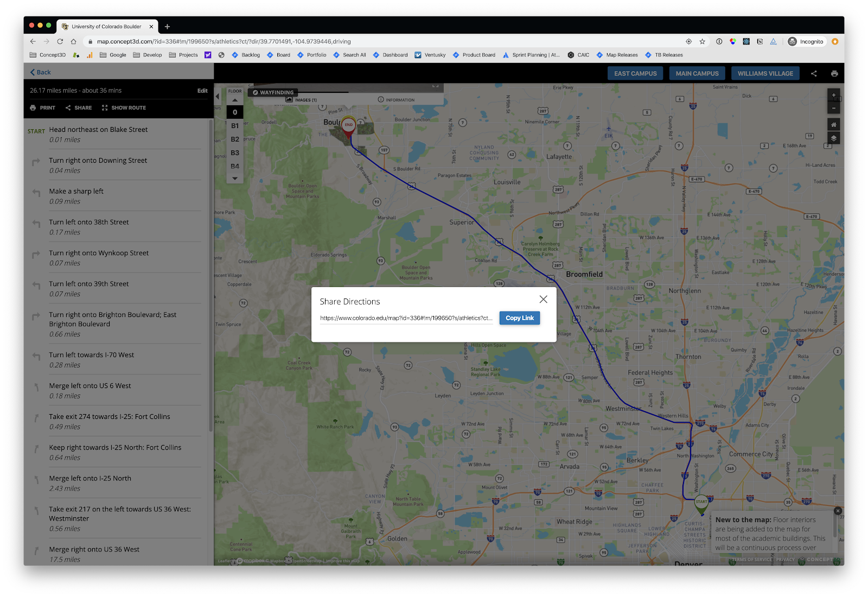Edit the route directions
Screen dimensions: 868x597
[202, 91]
